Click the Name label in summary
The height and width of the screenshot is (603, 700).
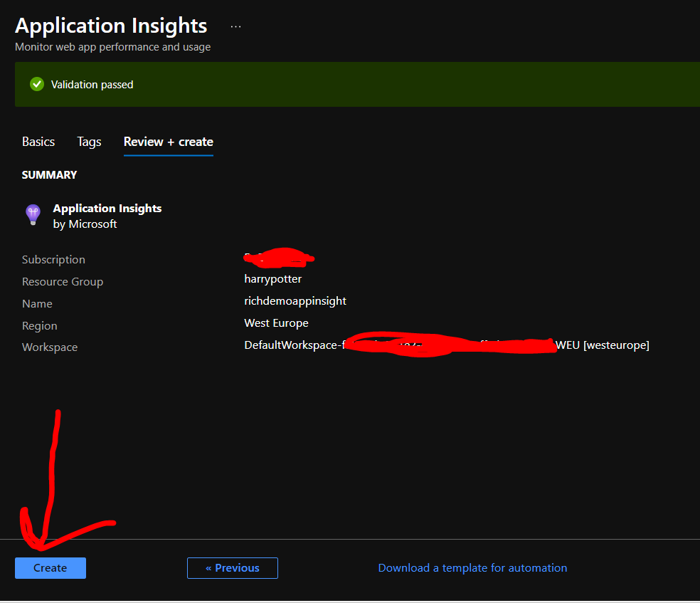coord(37,304)
